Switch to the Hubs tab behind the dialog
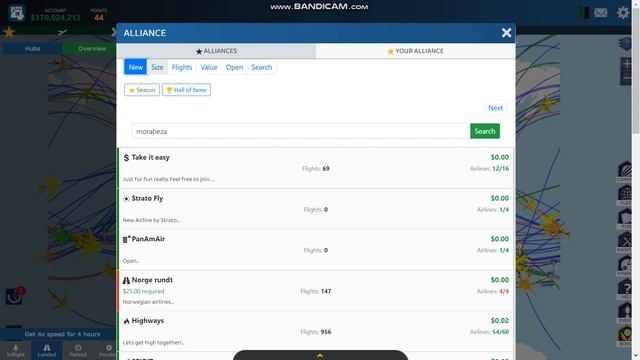The height and width of the screenshot is (360, 640). click(32, 49)
